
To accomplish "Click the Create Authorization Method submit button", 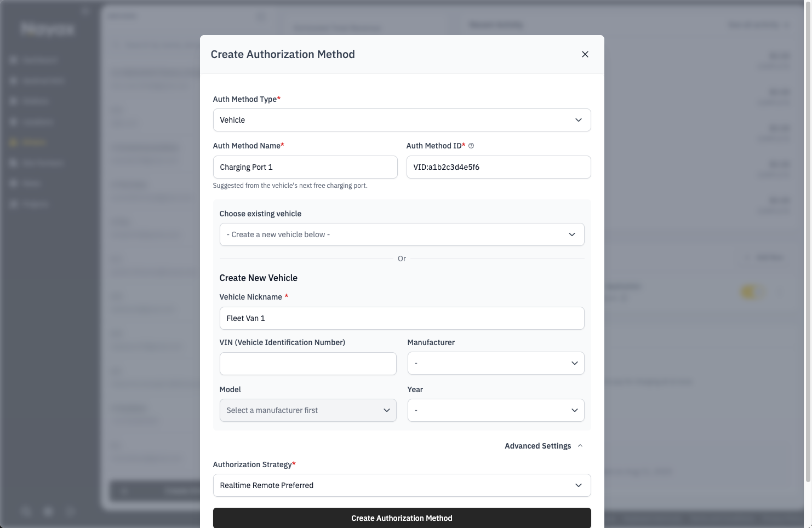I will 402,518.
